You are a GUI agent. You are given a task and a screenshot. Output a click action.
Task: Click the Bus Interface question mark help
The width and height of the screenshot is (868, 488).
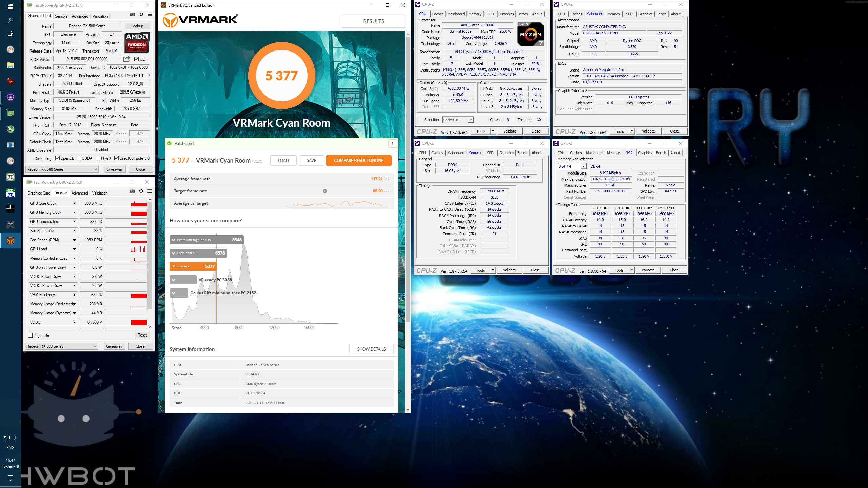point(149,76)
